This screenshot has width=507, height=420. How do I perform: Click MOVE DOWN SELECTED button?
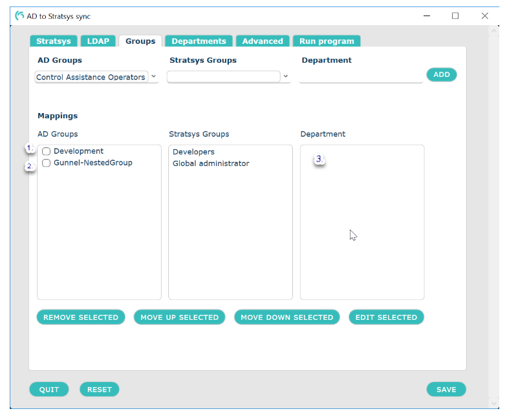pyautogui.click(x=287, y=317)
